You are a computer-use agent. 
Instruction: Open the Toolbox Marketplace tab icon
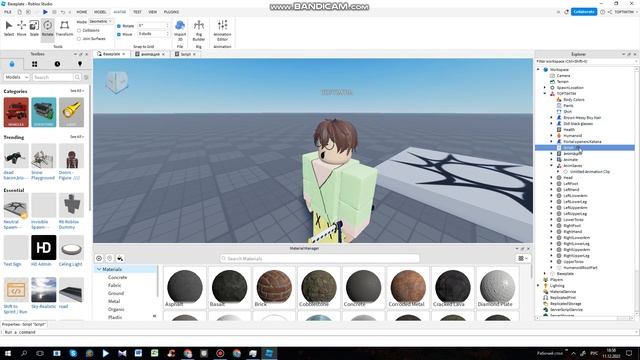pyautogui.click(x=12, y=64)
